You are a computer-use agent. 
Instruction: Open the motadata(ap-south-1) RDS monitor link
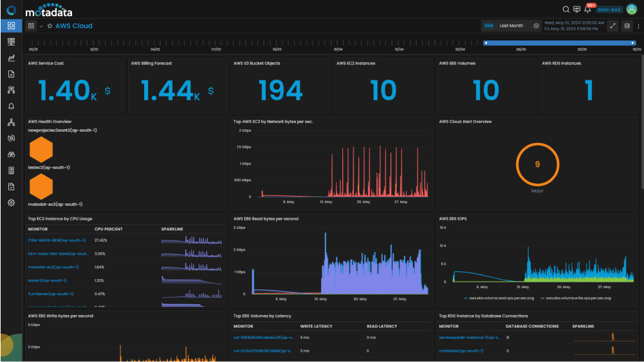click(x=461, y=351)
